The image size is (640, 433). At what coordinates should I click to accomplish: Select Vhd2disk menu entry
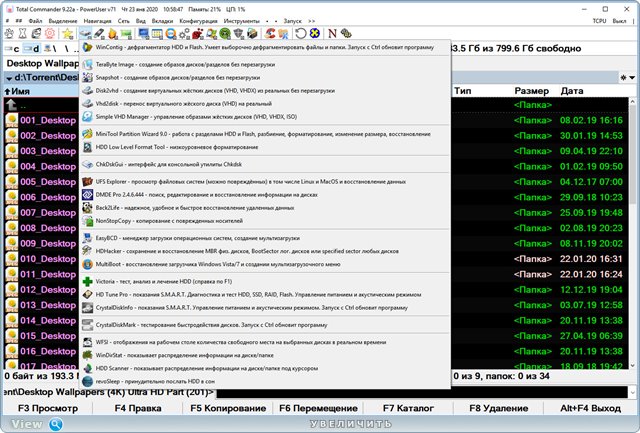pyautogui.click(x=265, y=104)
